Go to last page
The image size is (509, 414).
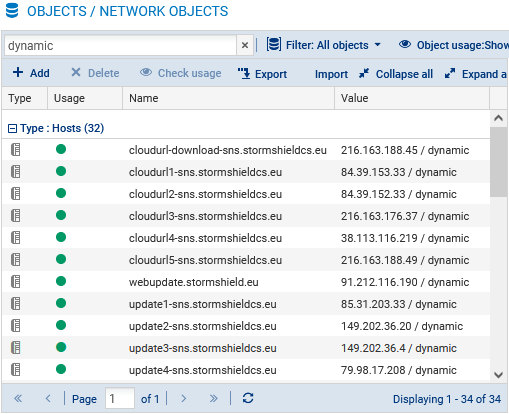(214, 398)
